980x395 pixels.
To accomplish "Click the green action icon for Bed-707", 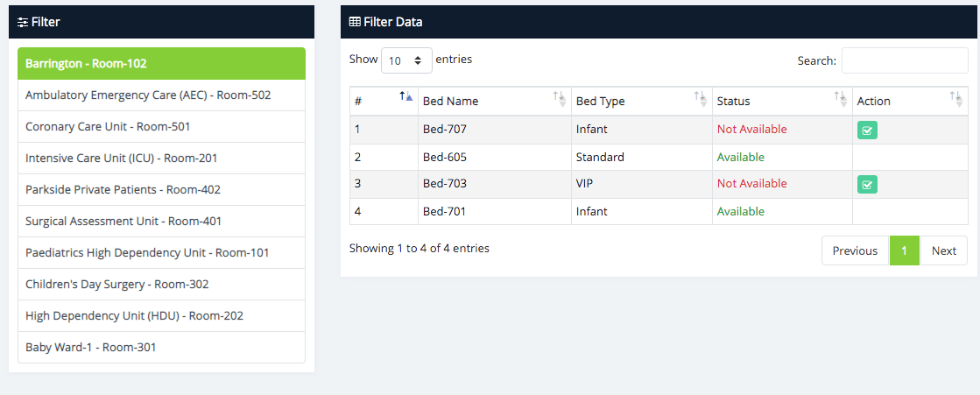I will pos(867,130).
